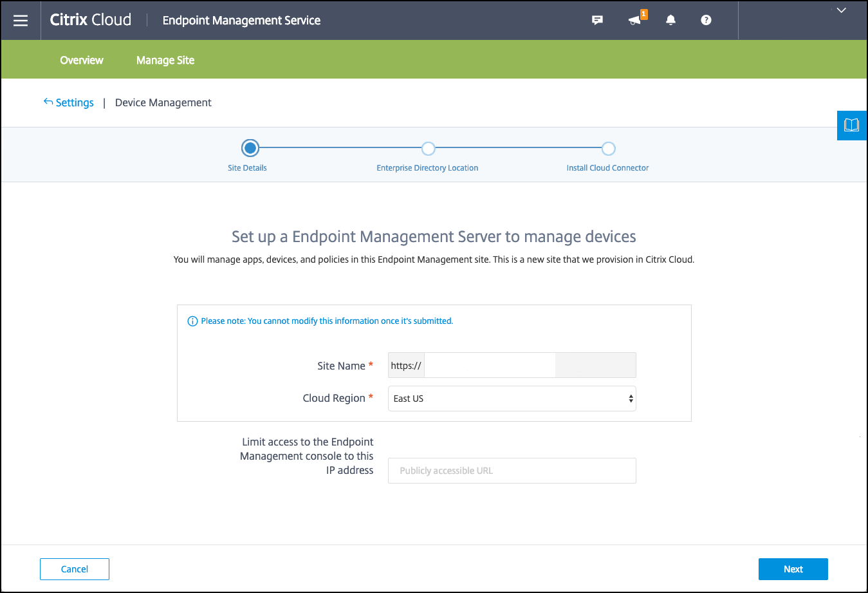The height and width of the screenshot is (593, 868).
Task: Open the Cloud Region dropdown
Action: coord(512,399)
